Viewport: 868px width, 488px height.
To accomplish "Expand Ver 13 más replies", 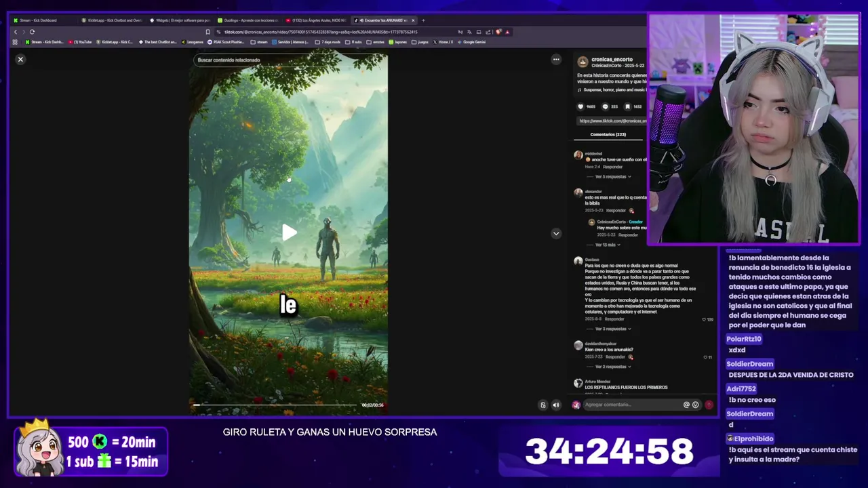I will [607, 245].
